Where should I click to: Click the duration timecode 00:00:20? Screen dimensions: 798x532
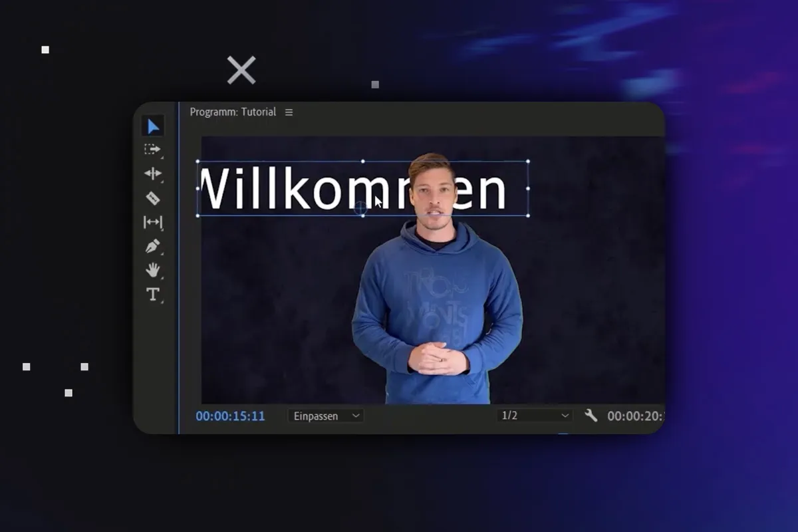pos(636,416)
